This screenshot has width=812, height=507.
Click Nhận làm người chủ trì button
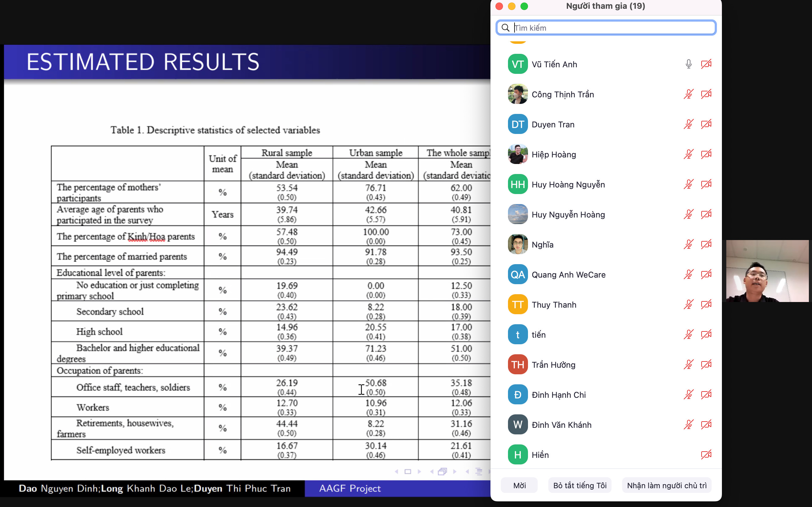[x=667, y=485]
